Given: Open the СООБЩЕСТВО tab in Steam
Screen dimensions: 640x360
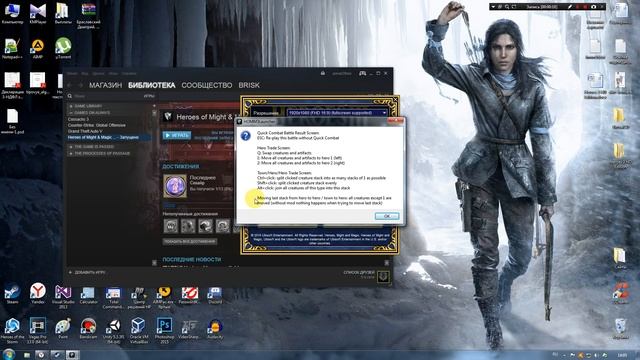Looking at the screenshot, I should 207,85.
